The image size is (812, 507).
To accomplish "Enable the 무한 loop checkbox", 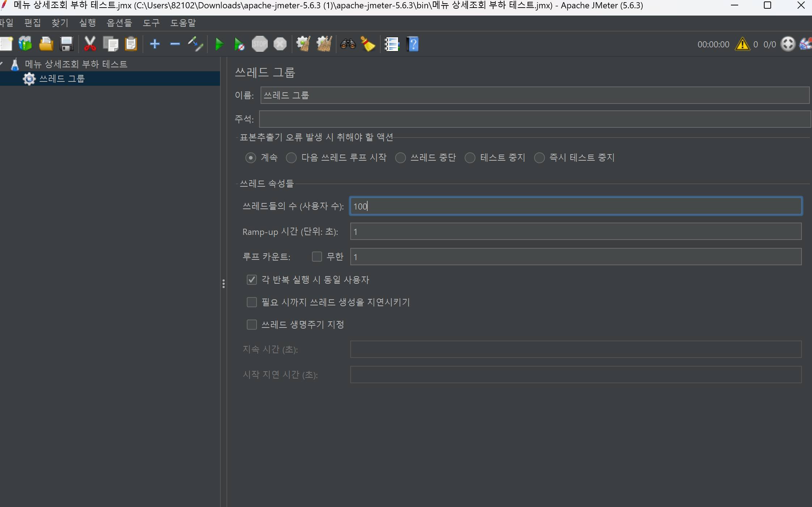I will [x=317, y=257].
